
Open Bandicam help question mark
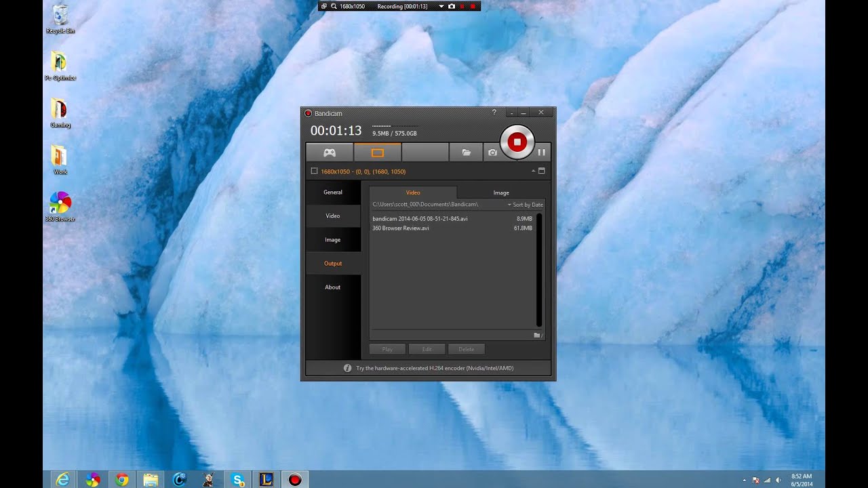click(x=494, y=113)
